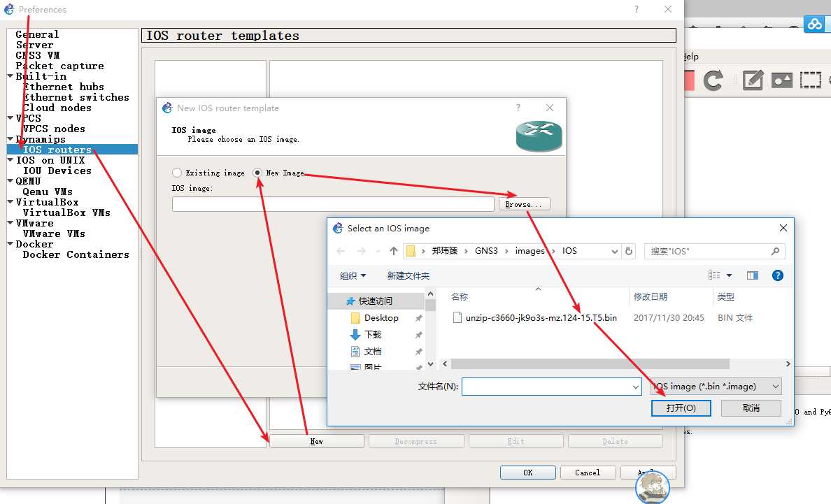Select Server in preferences tree
The height and width of the screenshot is (504, 831).
(34, 45)
